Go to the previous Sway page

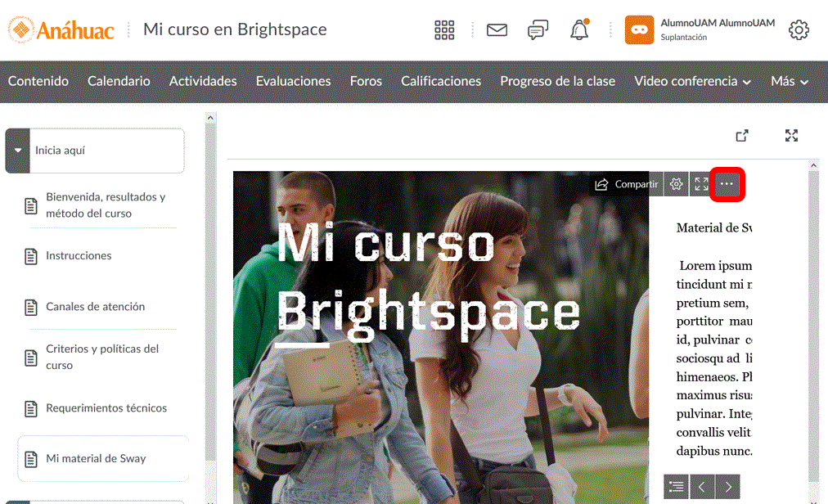pos(702,487)
